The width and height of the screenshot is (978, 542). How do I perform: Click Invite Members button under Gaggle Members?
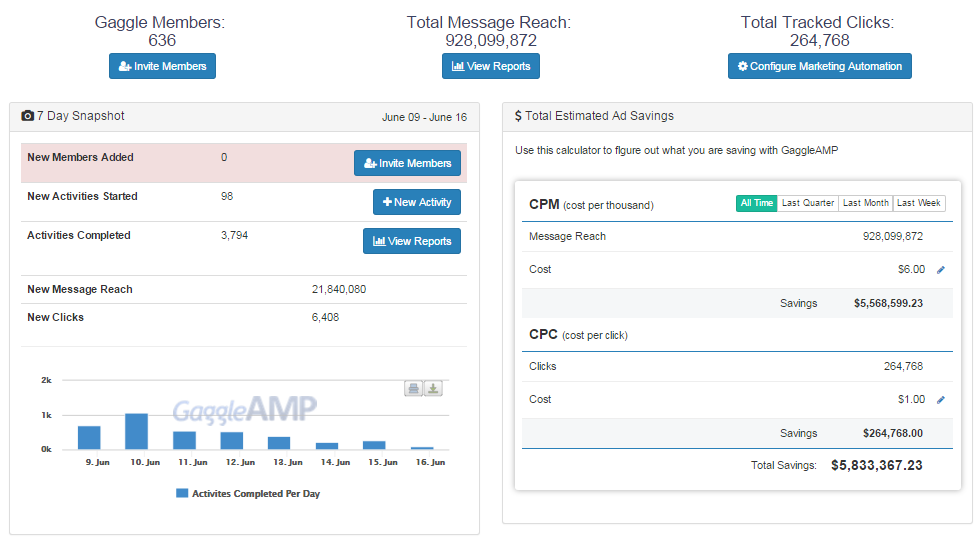point(162,66)
